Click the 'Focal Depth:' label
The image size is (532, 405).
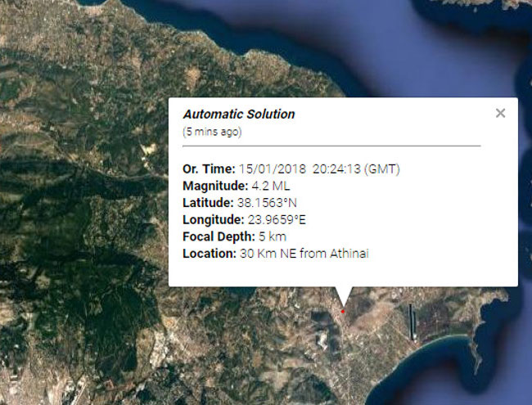click(216, 236)
